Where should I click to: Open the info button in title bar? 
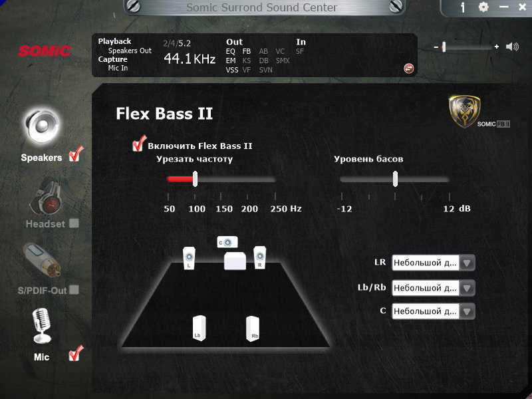click(x=463, y=7)
